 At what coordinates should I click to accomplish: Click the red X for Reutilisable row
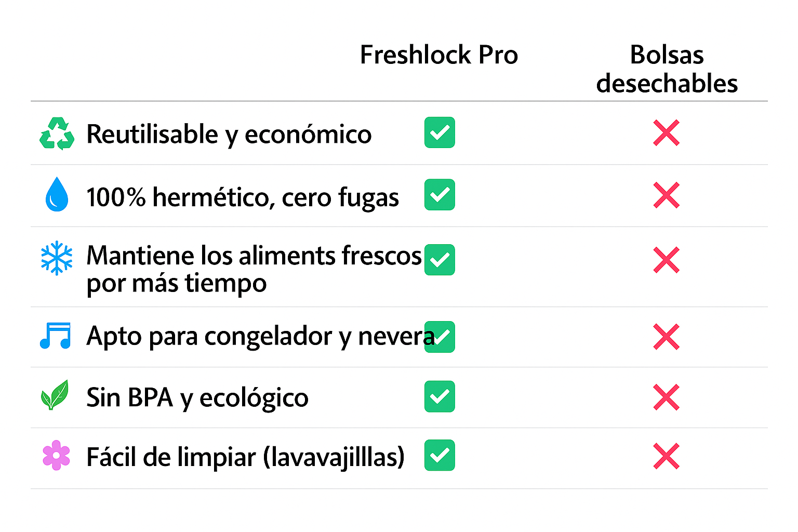pos(667,133)
